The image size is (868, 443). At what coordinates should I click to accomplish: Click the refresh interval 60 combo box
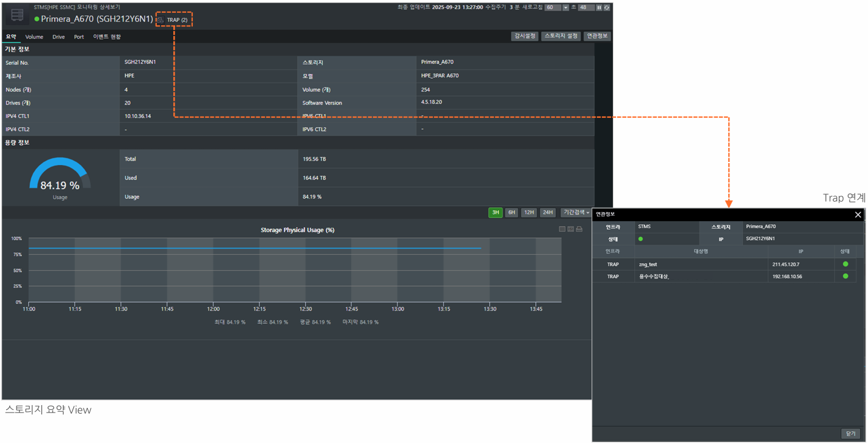552,8
